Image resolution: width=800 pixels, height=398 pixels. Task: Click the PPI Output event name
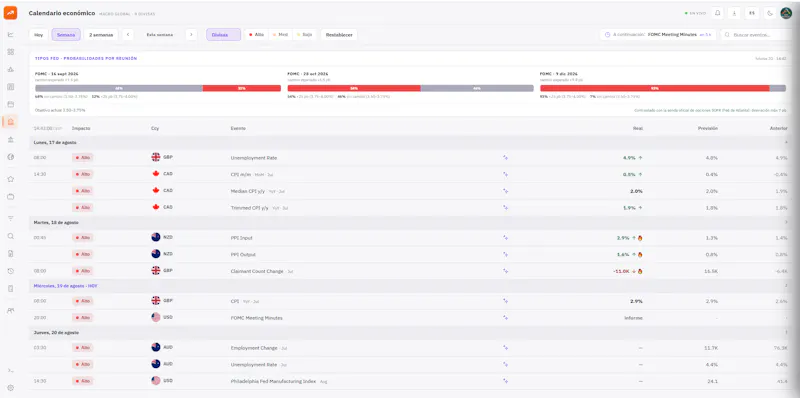(243, 254)
